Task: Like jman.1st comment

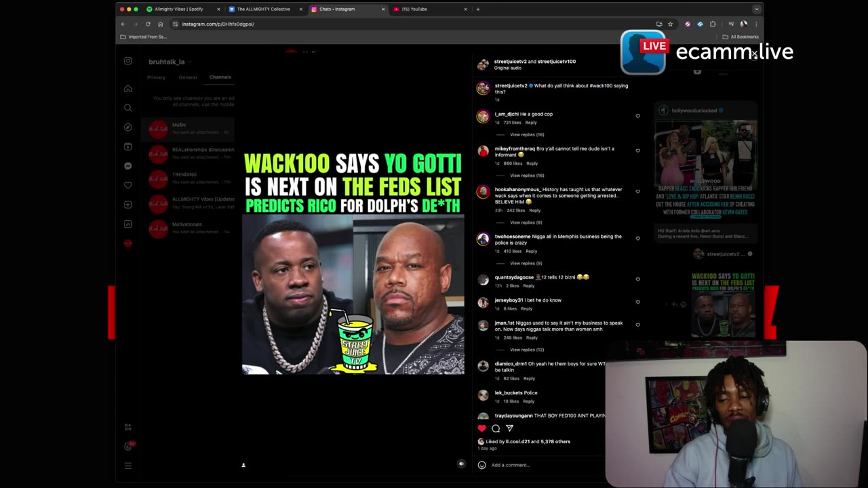Action: [637, 325]
